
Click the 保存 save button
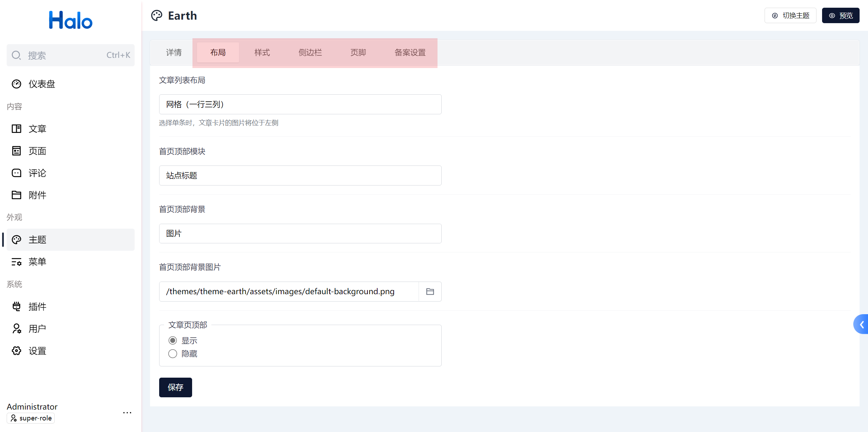click(x=176, y=387)
